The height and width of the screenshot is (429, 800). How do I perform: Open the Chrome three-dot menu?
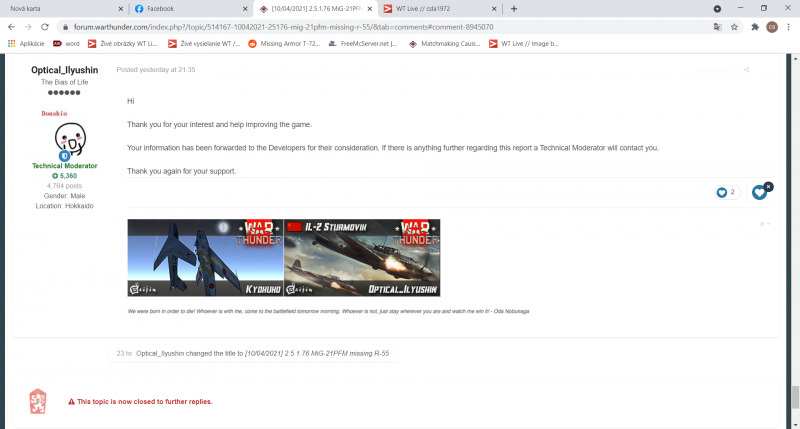789,27
